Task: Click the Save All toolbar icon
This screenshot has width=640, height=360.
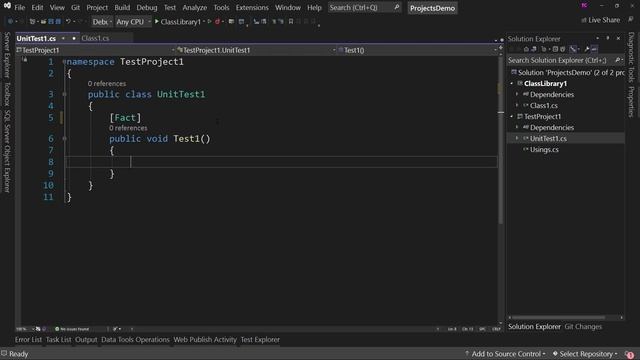Action: click(x=58, y=21)
